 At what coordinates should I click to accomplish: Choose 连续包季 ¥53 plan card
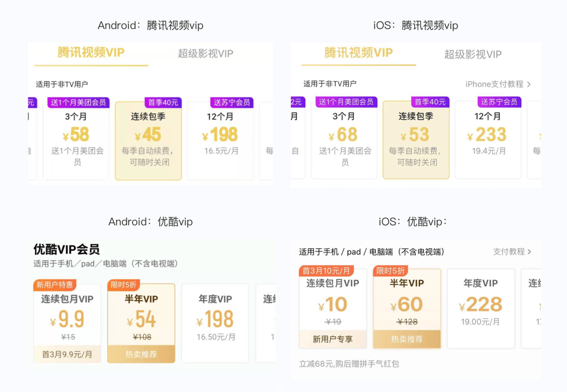pos(416,139)
